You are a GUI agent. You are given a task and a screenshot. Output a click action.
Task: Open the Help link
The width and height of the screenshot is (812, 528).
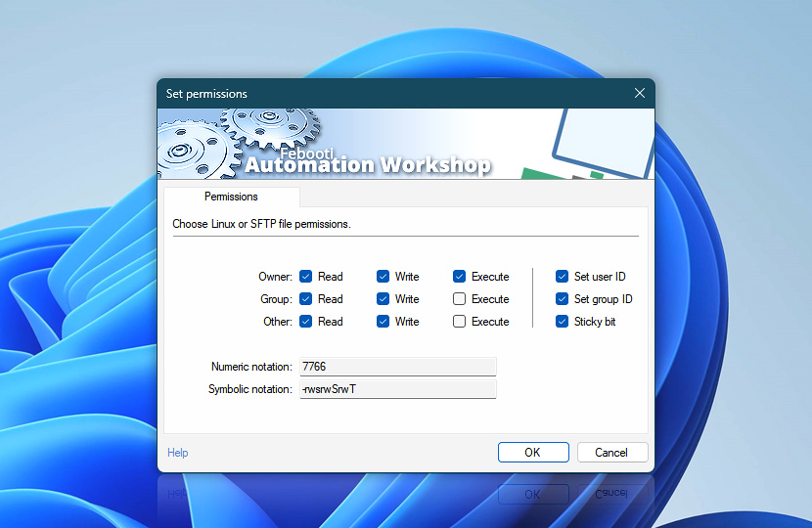pyautogui.click(x=178, y=453)
